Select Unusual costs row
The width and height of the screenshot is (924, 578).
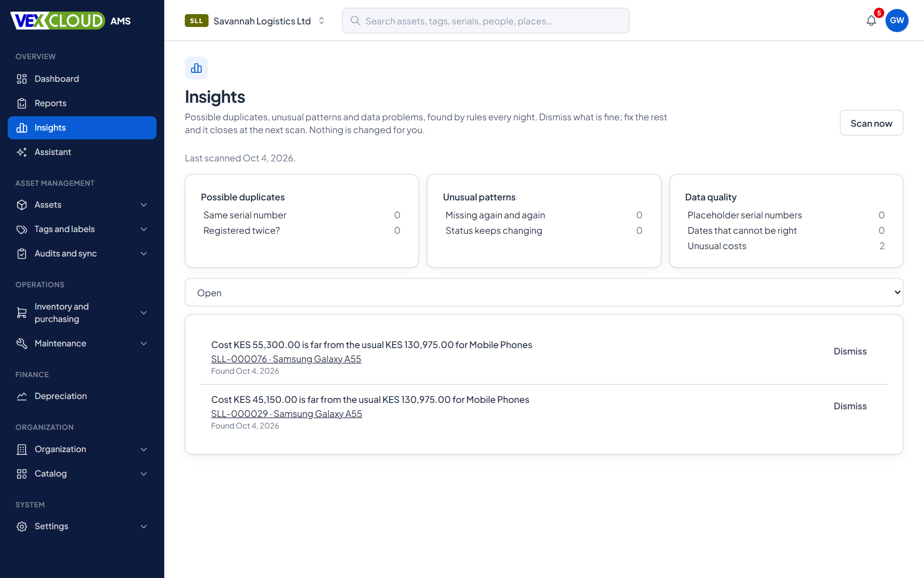coord(786,246)
